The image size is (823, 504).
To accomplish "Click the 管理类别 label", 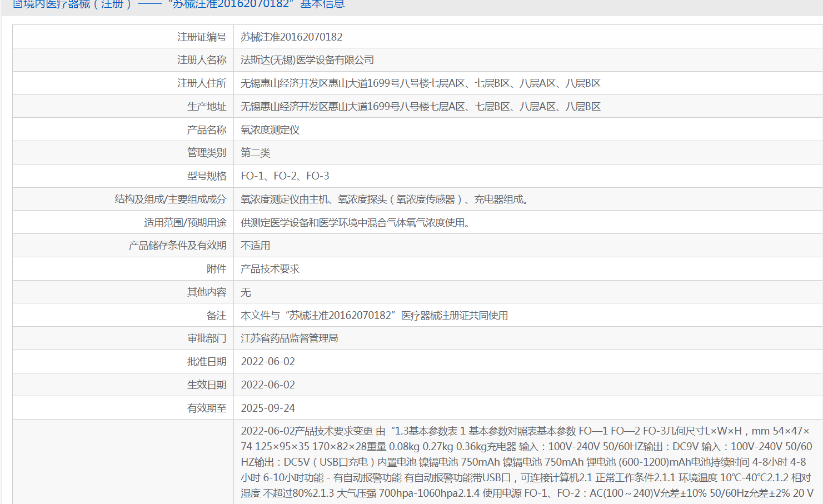I will click(207, 153).
